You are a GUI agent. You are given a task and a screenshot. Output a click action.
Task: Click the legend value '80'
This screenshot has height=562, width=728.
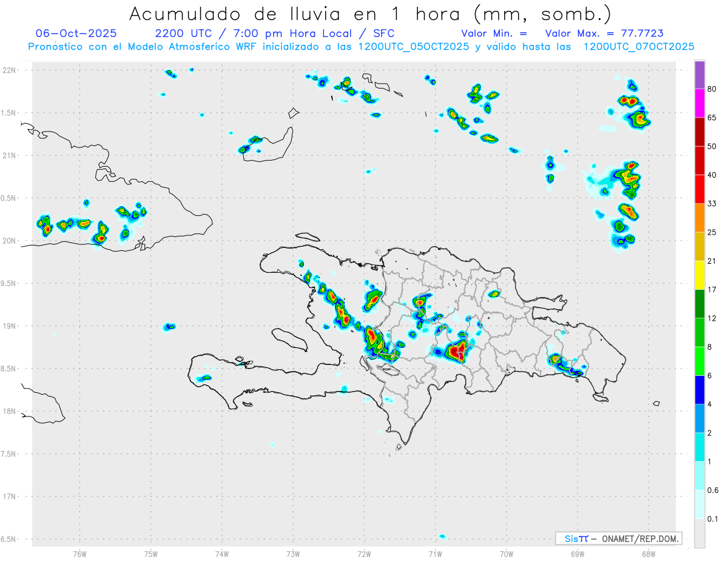712,90
